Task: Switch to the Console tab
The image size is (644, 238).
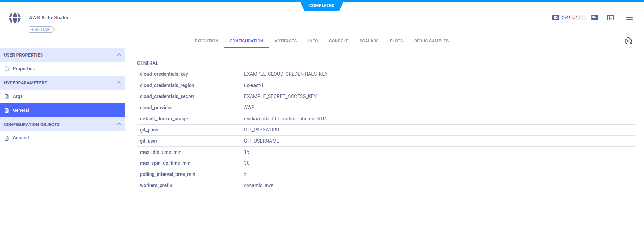Action: (338, 41)
